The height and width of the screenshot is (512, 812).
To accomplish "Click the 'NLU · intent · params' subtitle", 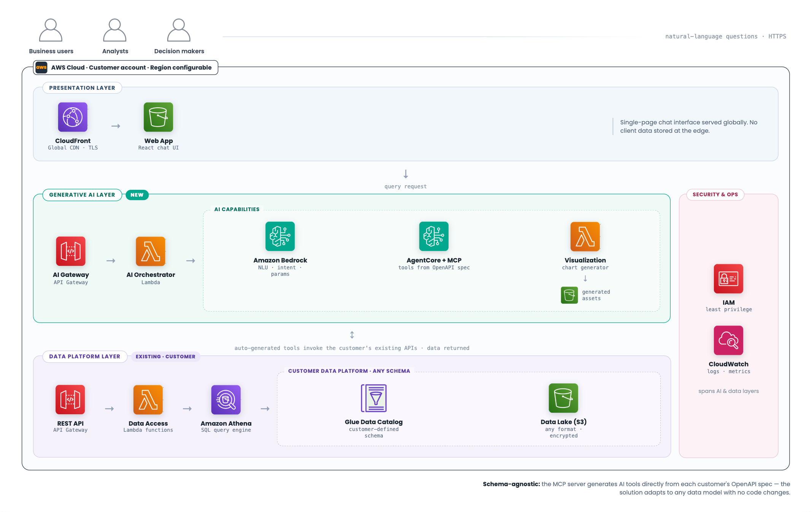I will 280,271.
